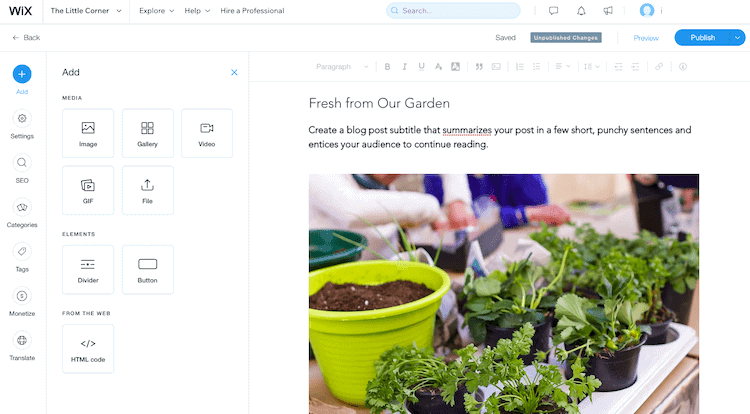
Task: Add an Image to the post
Action: click(88, 133)
